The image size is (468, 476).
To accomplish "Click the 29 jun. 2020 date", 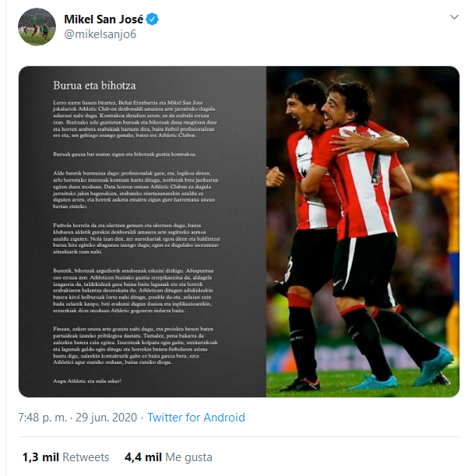I will (x=106, y=418).
